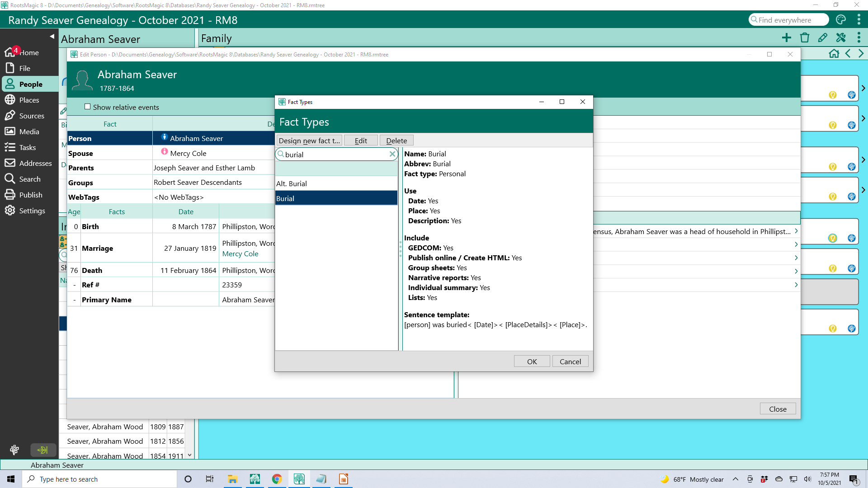Open Places in the sidebar
Image resolution: width=868 pixels, height=488 pixels.
click(29, 100)
